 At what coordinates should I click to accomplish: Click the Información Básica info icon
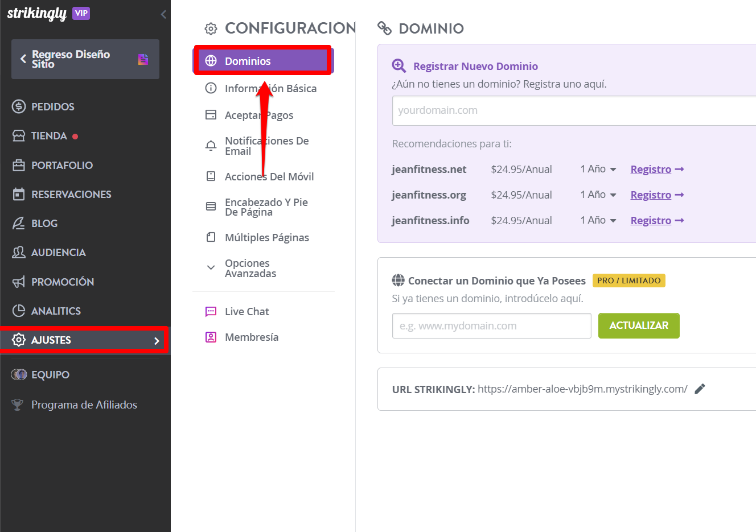pyautogui.click(x=211, y=88)
